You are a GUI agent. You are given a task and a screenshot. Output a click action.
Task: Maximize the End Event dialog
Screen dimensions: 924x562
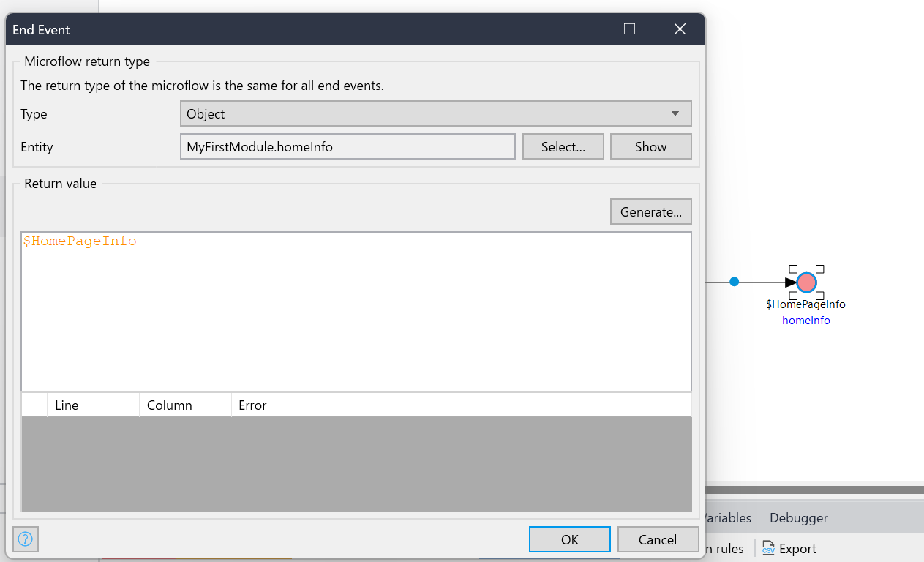(x=629, y=29)
